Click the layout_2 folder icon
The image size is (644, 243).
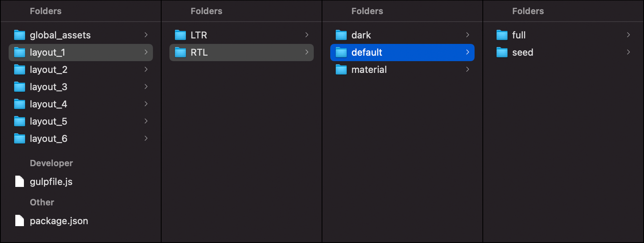pyautogui.click(x=20, y=70)
